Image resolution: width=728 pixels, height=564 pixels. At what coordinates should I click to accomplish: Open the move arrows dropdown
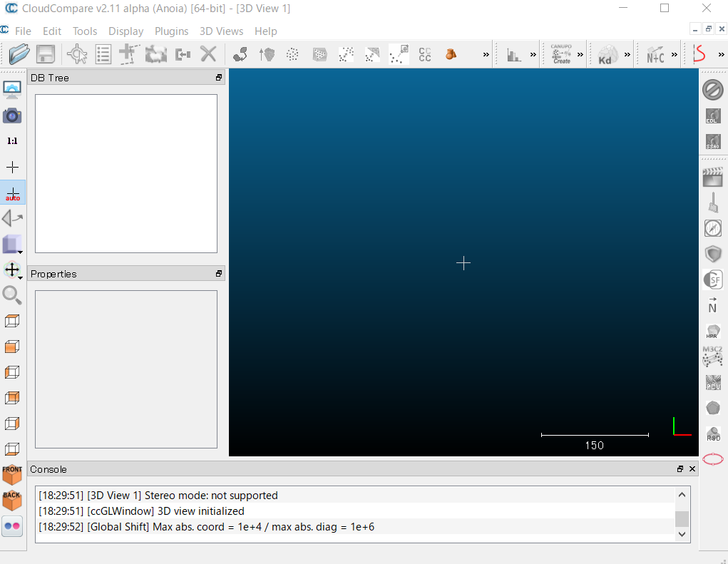pos(21,277)
